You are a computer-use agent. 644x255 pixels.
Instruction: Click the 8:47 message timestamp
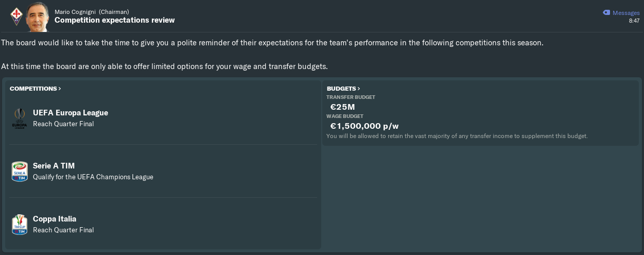pos(634,21)
